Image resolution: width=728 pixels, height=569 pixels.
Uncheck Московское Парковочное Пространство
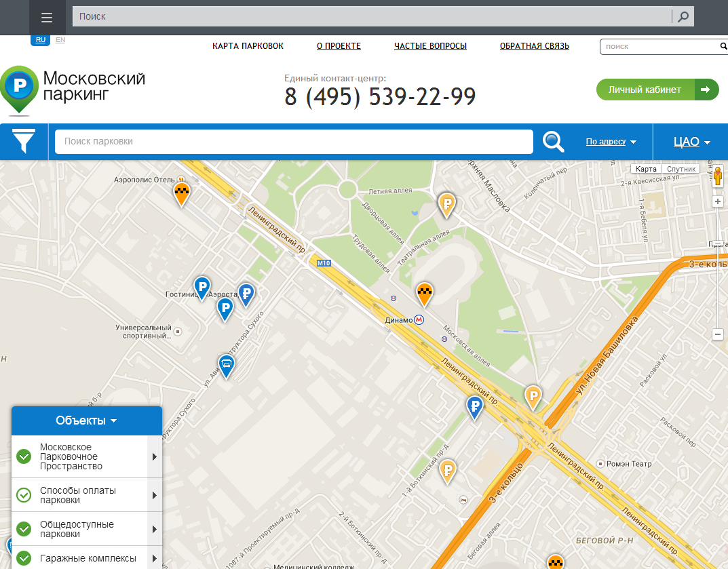pyautogui.click(x=24, y=456)
